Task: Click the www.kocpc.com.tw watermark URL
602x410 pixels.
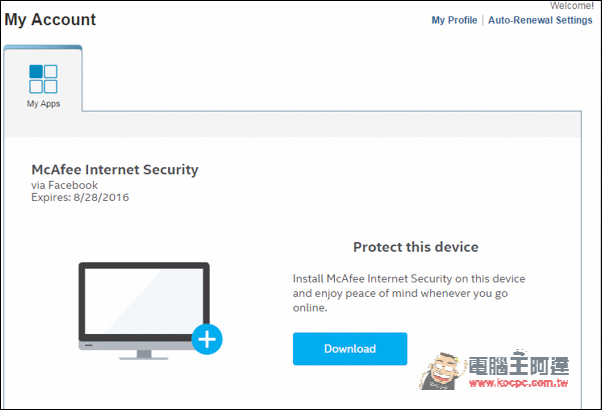Action: pyautogui.click(x=519, y=383)
